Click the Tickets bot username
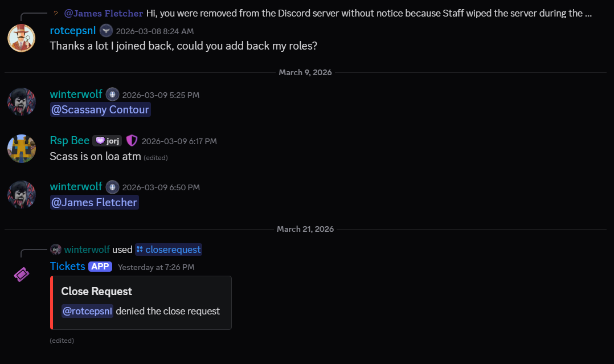The width and height of the screenshot is (614, 364). click(67, 267)
